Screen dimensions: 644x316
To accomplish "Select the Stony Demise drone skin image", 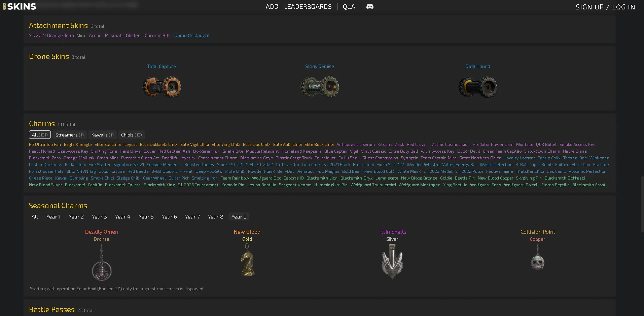I will coord(319,87).
